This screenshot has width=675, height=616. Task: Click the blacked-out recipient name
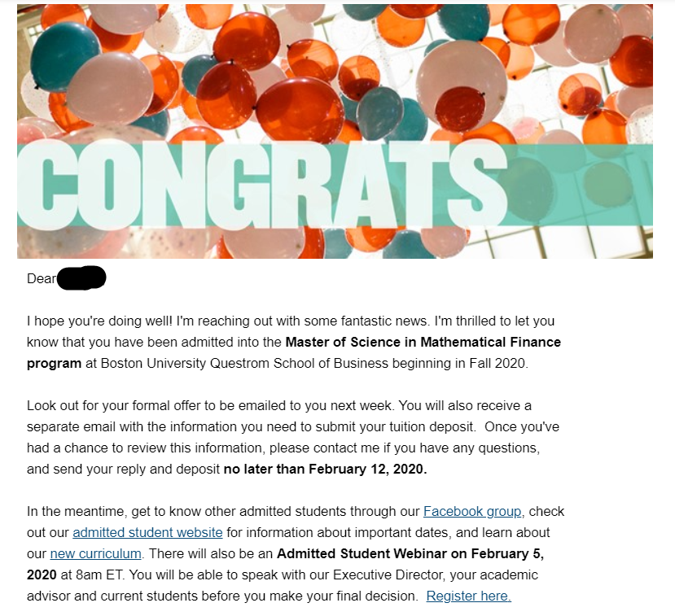(x=81, y=277)
